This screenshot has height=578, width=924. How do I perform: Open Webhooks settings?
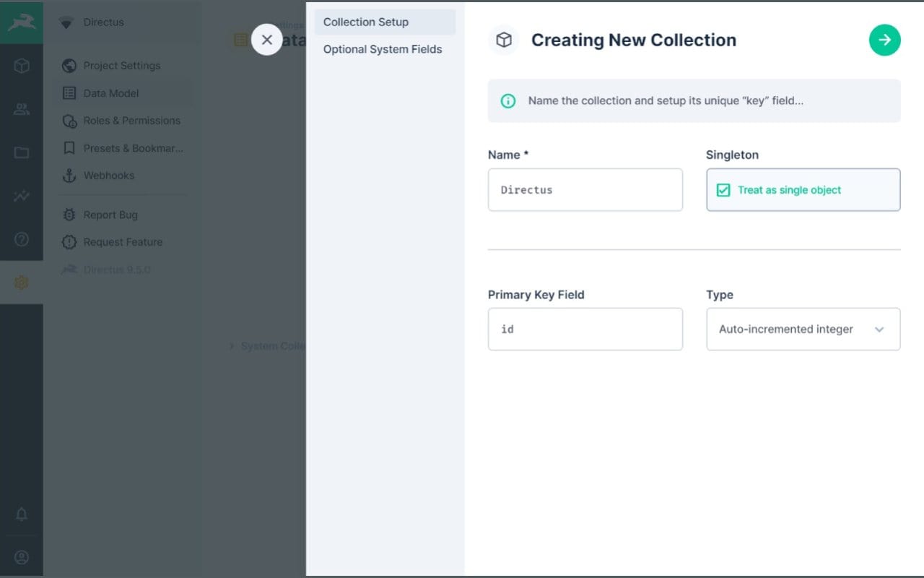tap(122, 176)
